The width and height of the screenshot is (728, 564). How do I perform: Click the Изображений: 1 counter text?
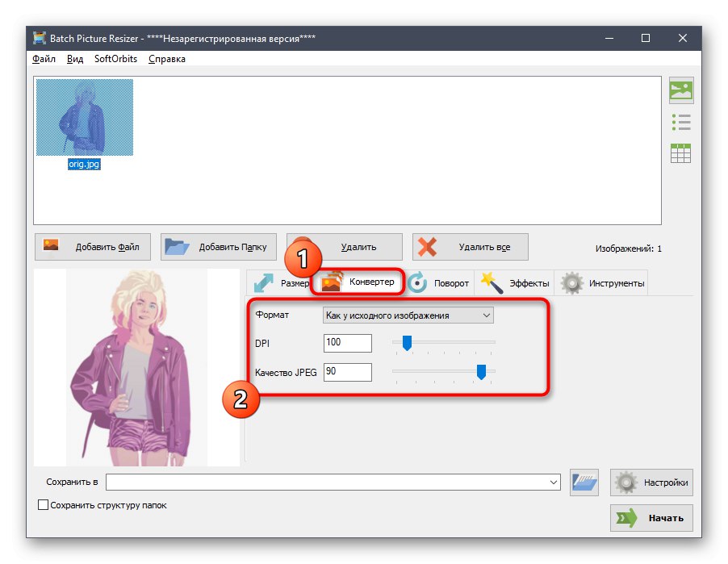click(628, 249)
